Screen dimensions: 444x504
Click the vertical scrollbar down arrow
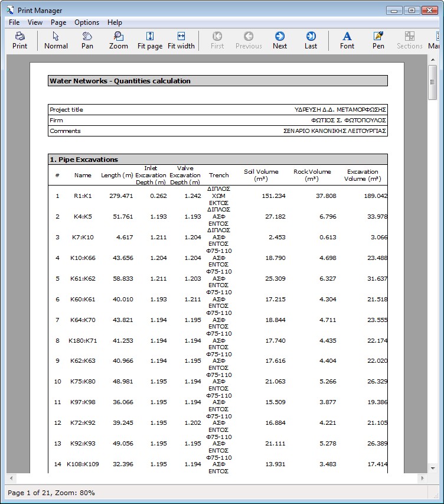[432, 467]
